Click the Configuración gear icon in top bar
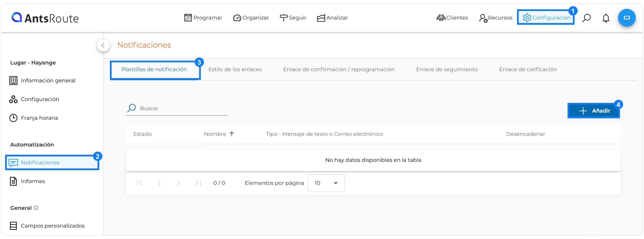Viewport: 644px width, 239px height. (x=527, y=18)
